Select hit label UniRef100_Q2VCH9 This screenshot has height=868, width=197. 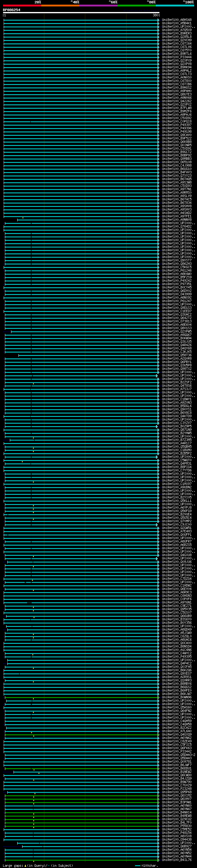point(177,40)
